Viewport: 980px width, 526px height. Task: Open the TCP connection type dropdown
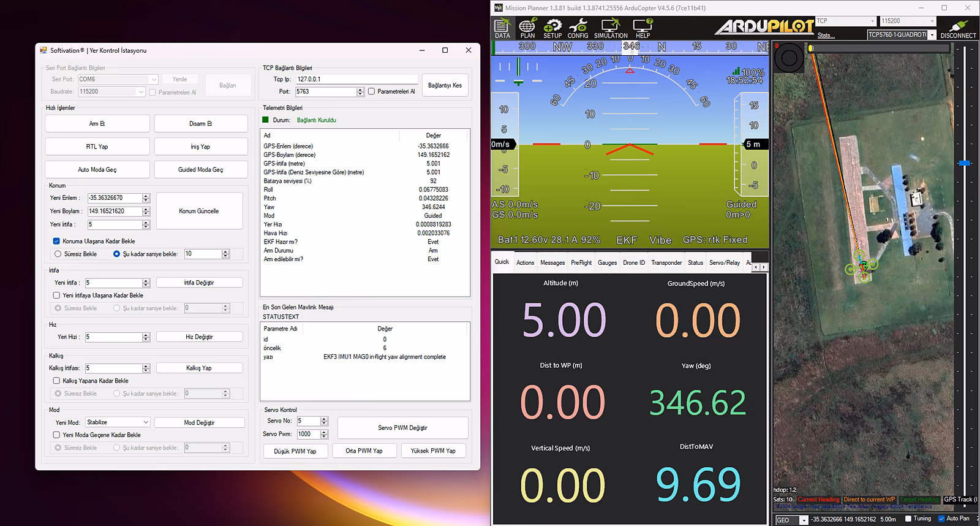coord(846,21)
